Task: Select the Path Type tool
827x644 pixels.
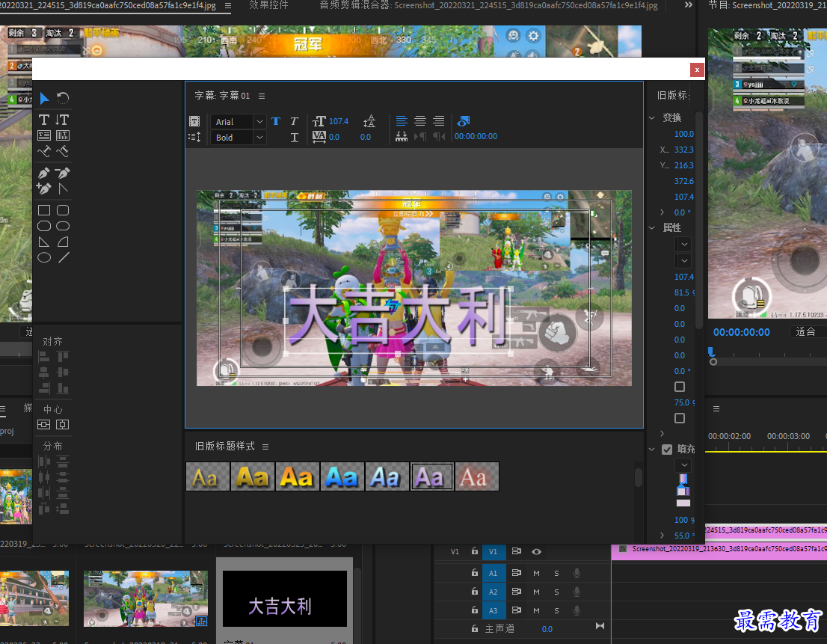Action: [44, 152]
